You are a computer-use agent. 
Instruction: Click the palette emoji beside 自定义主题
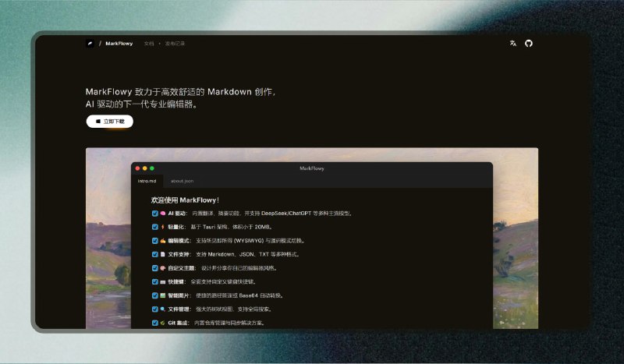163,268
